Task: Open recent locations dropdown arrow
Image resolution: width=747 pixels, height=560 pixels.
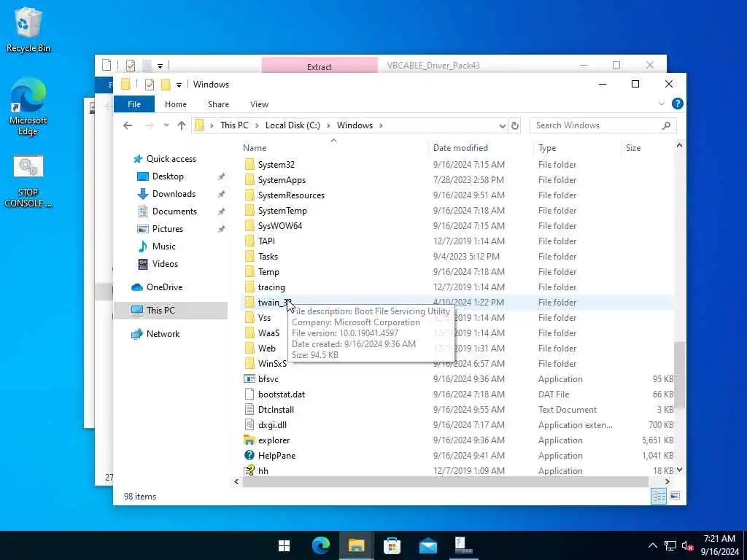Action: click(166, 125)
